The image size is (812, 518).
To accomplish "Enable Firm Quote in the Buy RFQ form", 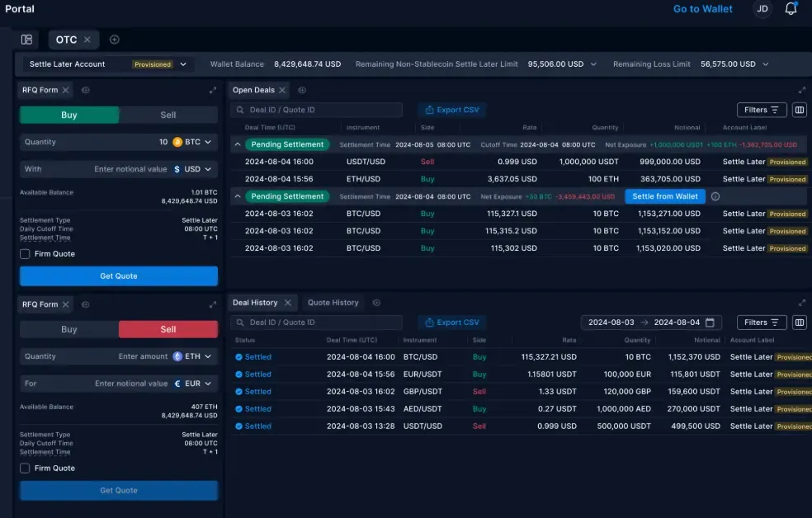I will 24,253.
